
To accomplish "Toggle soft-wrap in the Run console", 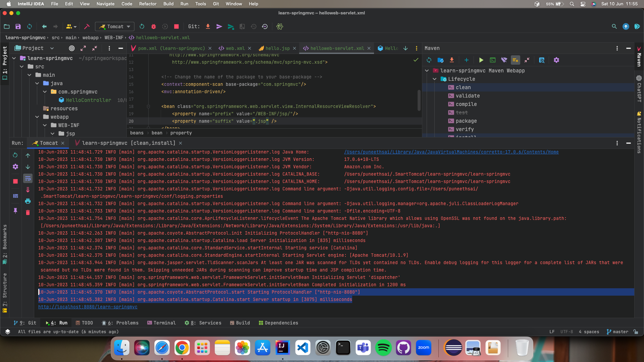I will (28, 178).
